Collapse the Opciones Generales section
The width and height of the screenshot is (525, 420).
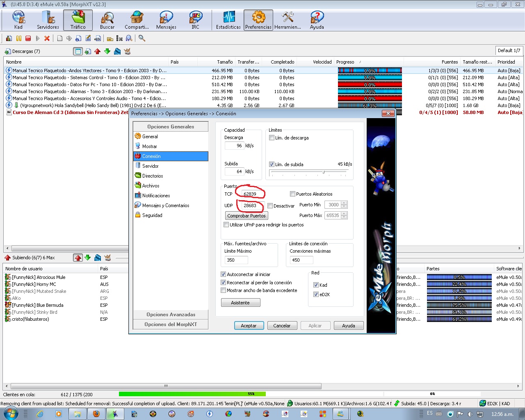[171, 127]
